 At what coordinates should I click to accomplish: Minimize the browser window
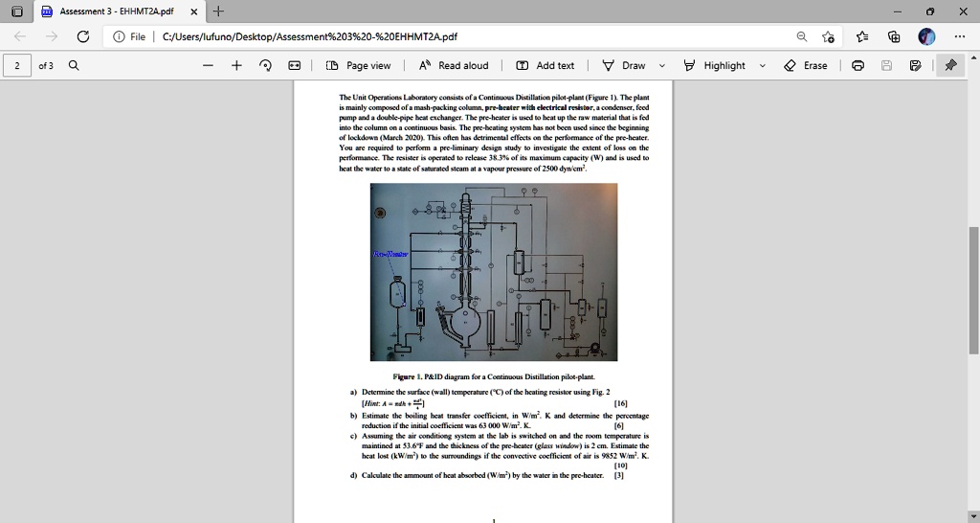[x=898, y=11]
